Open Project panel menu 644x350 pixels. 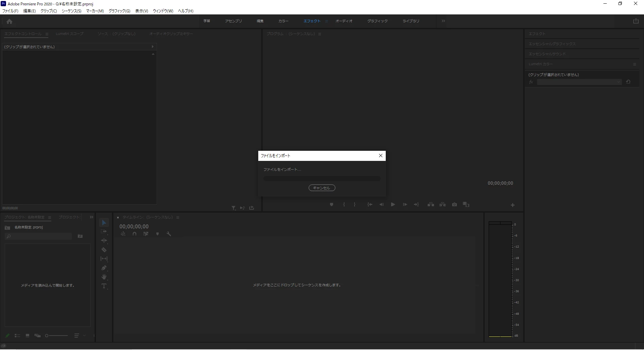tap(50, 217)
